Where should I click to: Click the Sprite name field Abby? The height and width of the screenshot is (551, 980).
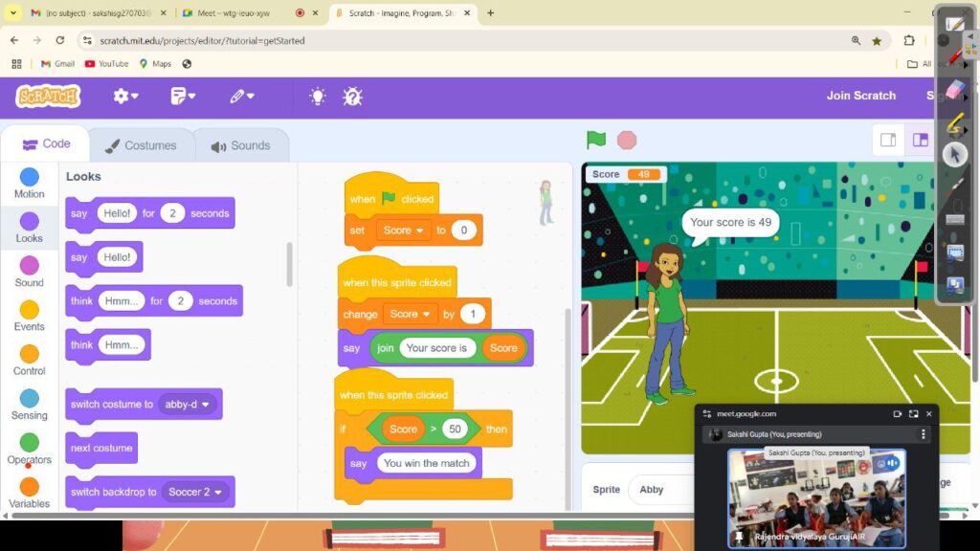(x=662, y=489)
